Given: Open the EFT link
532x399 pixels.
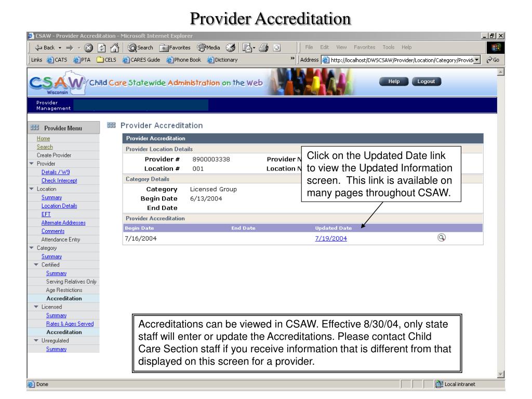Looking at the screenshot, I should coord(46,214).
